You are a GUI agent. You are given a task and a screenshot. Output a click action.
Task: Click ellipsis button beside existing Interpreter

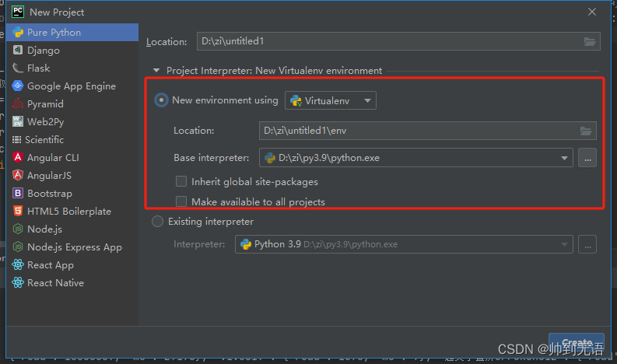[587, 244]
